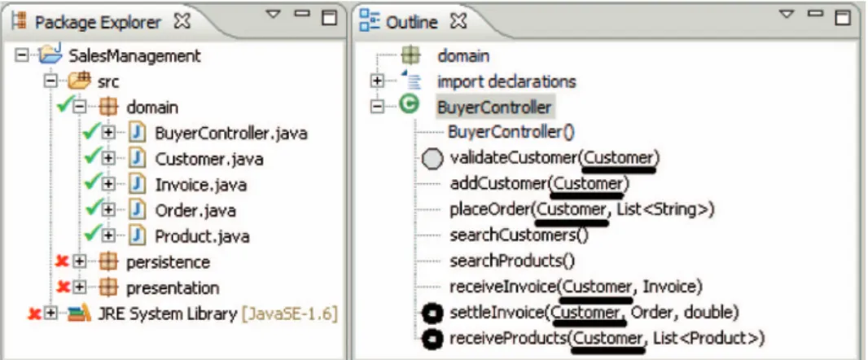
Task: Click the red X marker on persistence
Action: [x=63, y=261]
